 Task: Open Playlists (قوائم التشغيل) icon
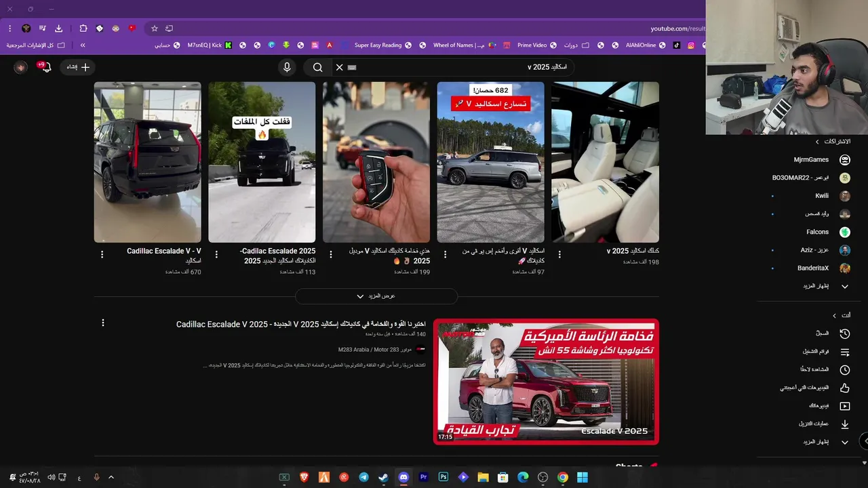845,352
